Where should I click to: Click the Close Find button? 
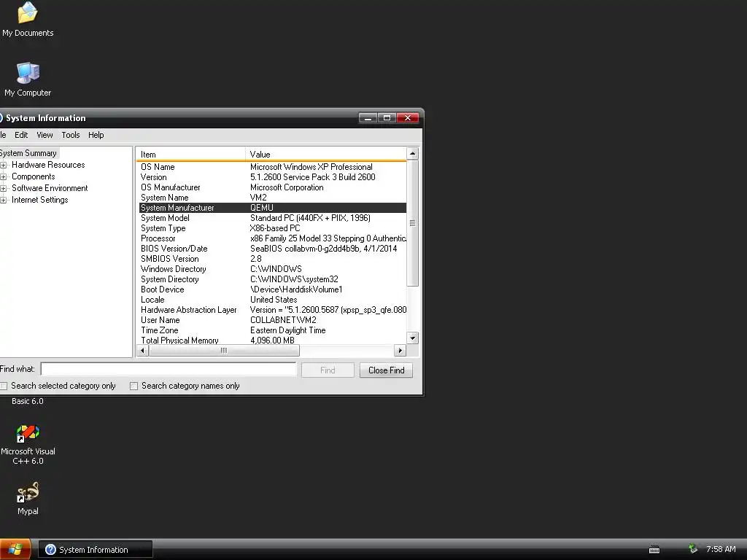click(x=387, y=370)
